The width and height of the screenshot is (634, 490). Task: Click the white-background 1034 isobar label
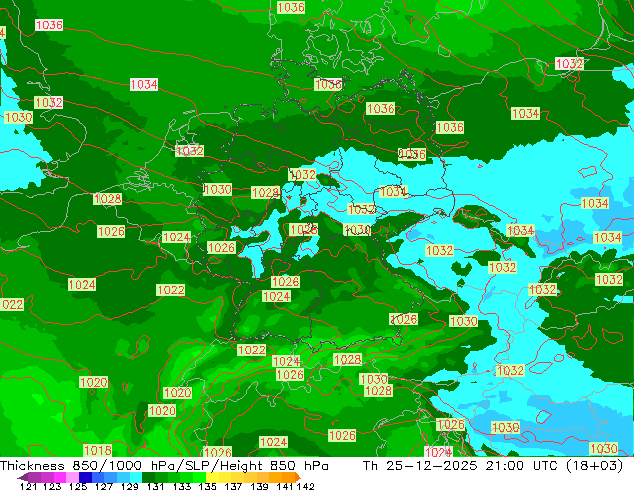pyautogui.click(x=144, y=84)
